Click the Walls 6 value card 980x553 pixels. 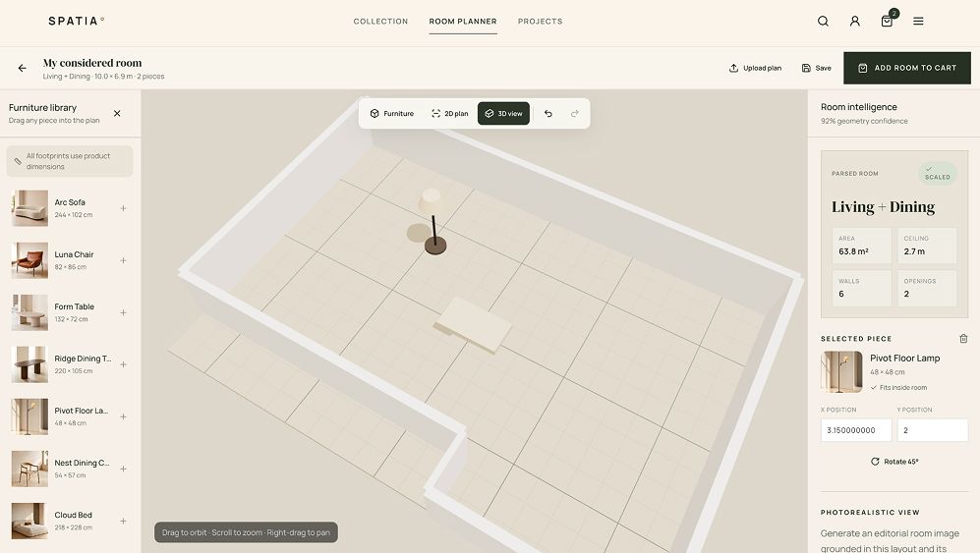[x=862, y=288]
